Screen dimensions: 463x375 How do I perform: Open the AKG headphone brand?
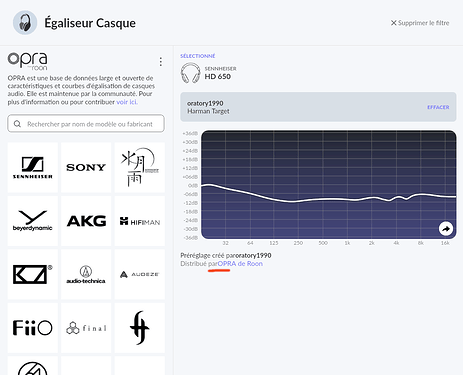(x=86, y=221)
